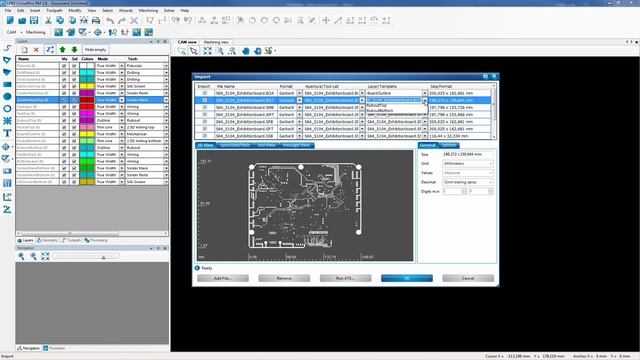Toggle selectable checkbox of PocketBottom layer
Screen dimensions: 640x360
[74, 141]
